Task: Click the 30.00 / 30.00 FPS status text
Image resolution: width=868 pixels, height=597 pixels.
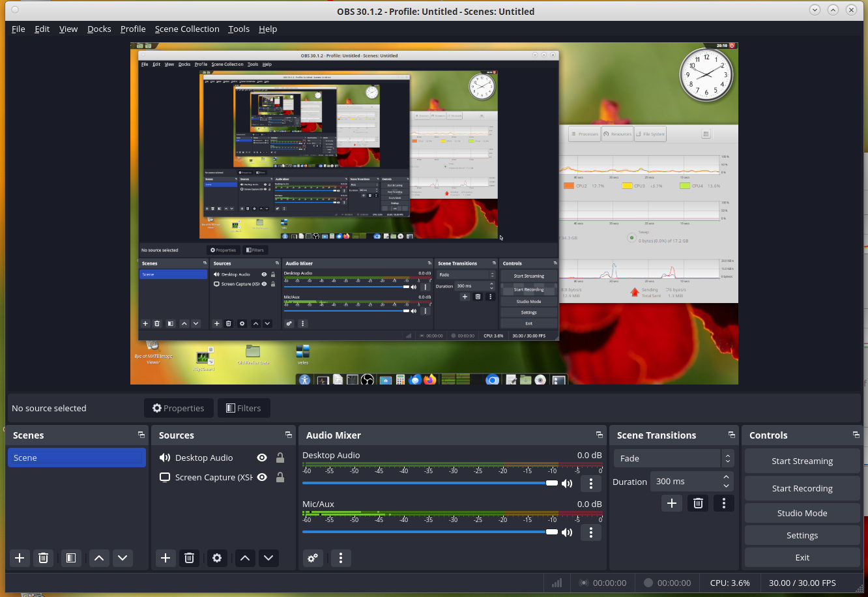Action: [x=802, y=583]
